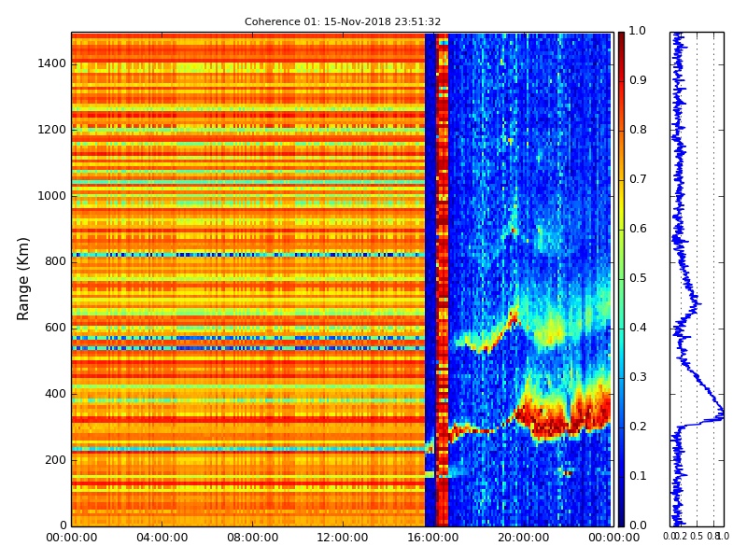Click the 600 range tick label

pyautogui.click(x=55, y=328)
